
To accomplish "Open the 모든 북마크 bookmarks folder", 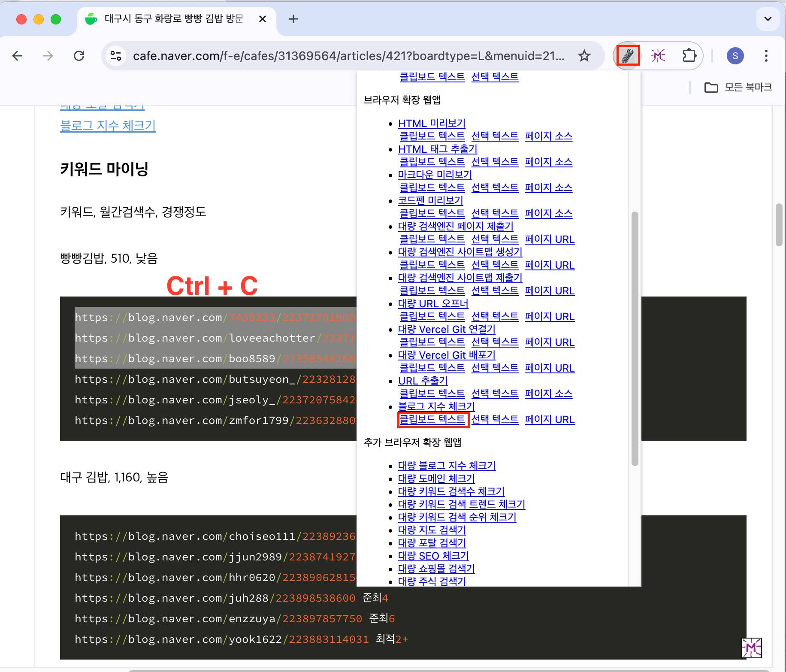I will [738, 87].
